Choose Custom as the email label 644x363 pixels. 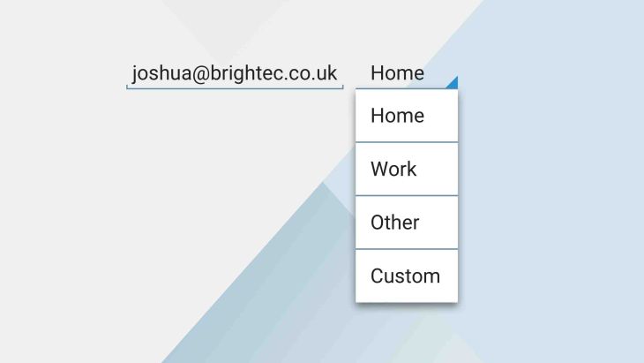click(x=406, y=276)
